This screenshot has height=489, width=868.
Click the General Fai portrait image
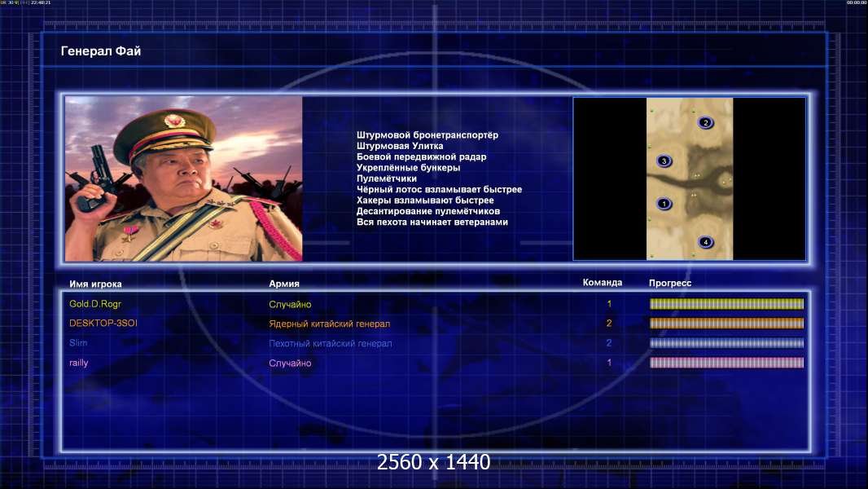(x=184, y=178)
